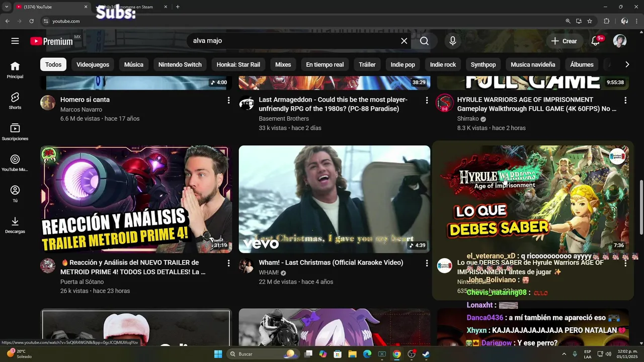Bookmark this page with star
The height and width of the screenshot is (362, 644).
(590, 21)
